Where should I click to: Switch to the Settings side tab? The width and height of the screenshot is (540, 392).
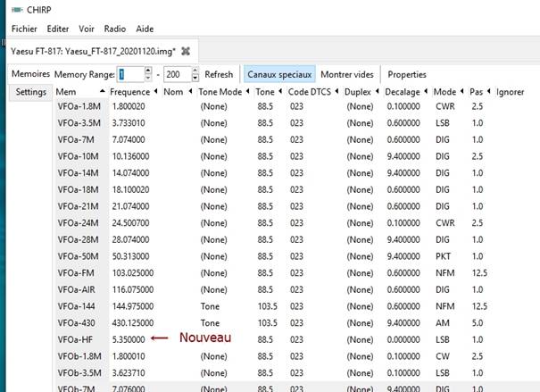tap(30, 92)
